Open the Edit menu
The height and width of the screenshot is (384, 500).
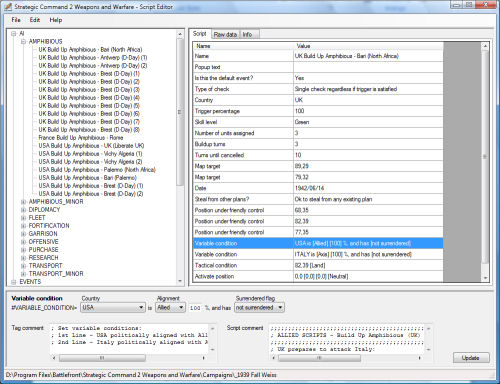35,20
